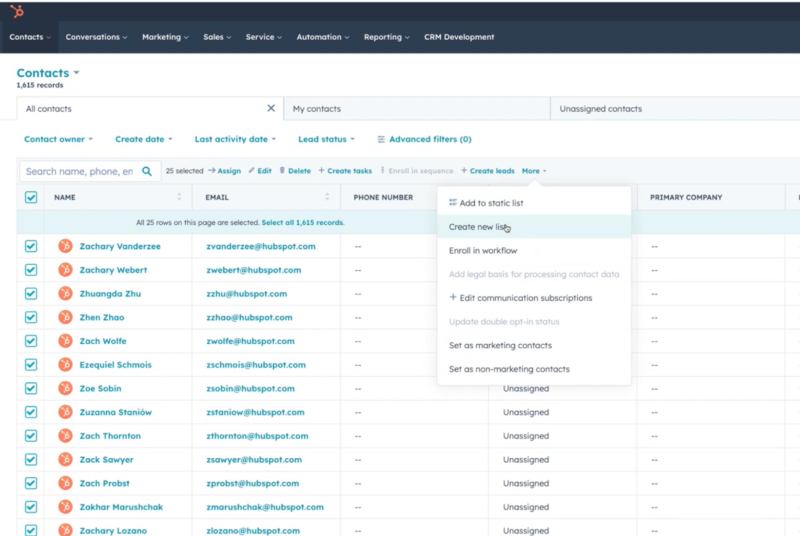Uncheck the Ezequiel Schmois row checkbox

pyautogui.click(x=31, y=365)
